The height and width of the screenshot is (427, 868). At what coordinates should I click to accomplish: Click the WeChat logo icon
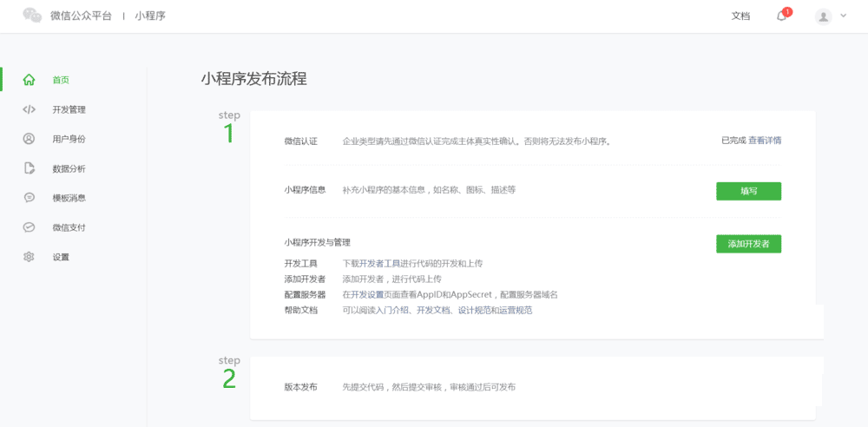32,16
